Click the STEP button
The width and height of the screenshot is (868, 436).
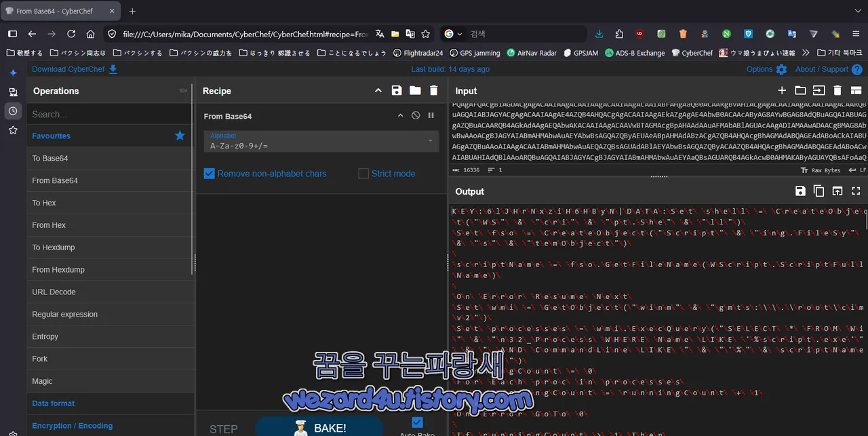[x=224, y=429]
